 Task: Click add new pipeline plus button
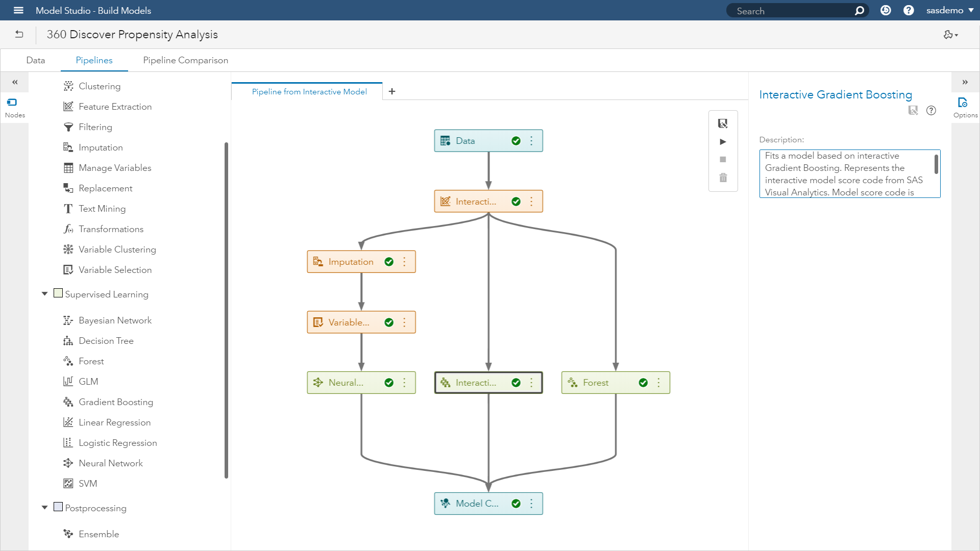(x=391, y=90)
